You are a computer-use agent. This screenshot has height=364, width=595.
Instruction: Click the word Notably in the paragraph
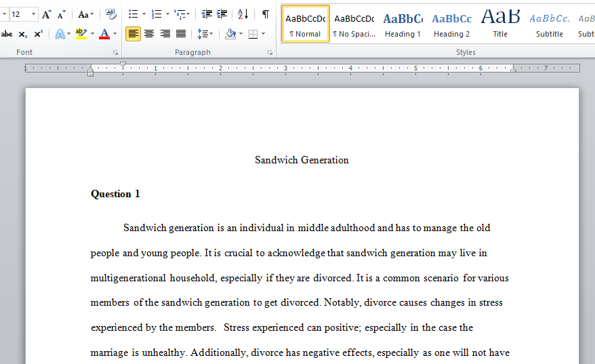pyautogui.click(x=342, y=303)
